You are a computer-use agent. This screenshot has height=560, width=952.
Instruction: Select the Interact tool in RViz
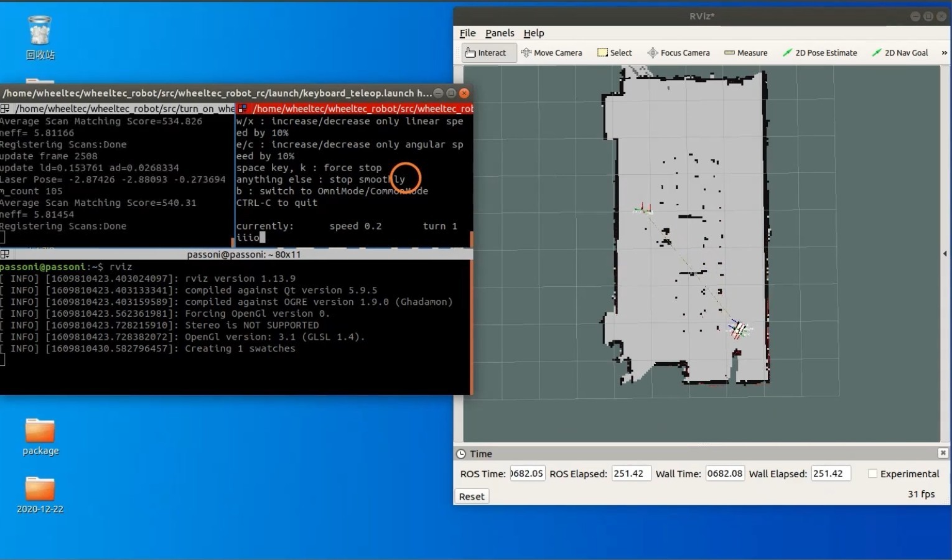pyautogui.click(x=486, y=53)
